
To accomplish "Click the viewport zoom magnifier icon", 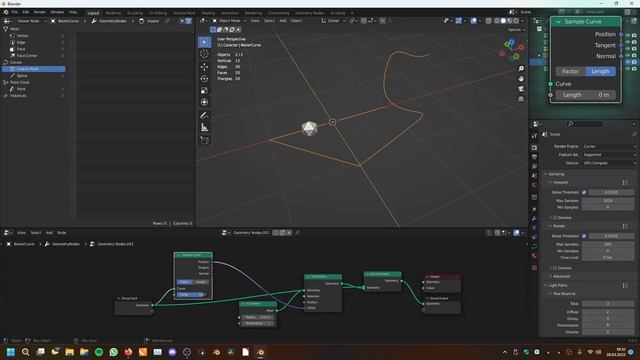I will 521,69.
